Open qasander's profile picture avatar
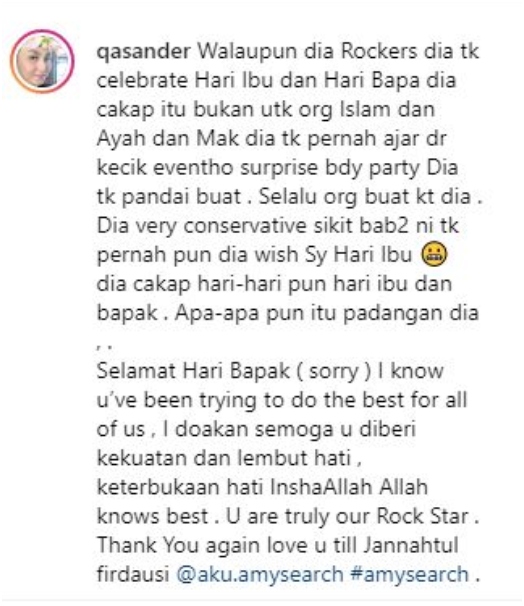 tap(43, 61)
